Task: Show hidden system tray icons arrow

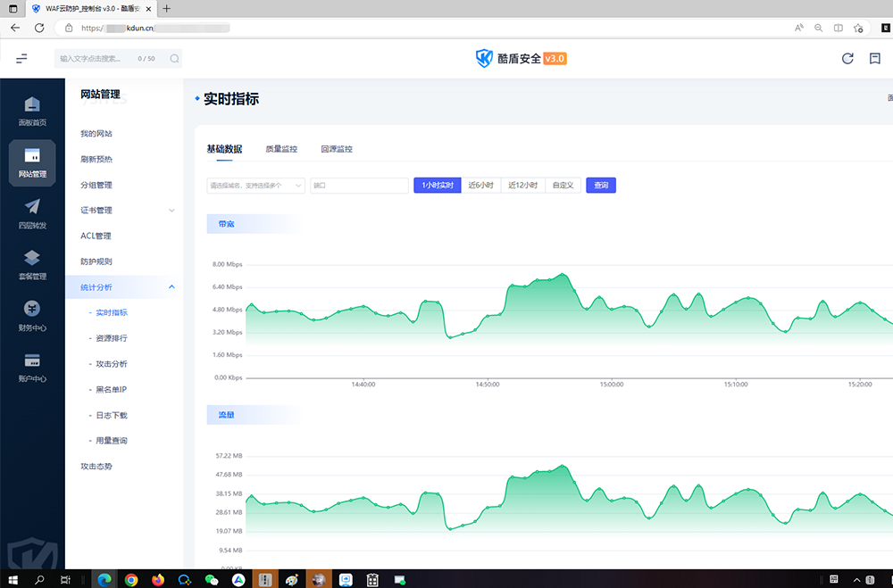Action: (856, 579)
